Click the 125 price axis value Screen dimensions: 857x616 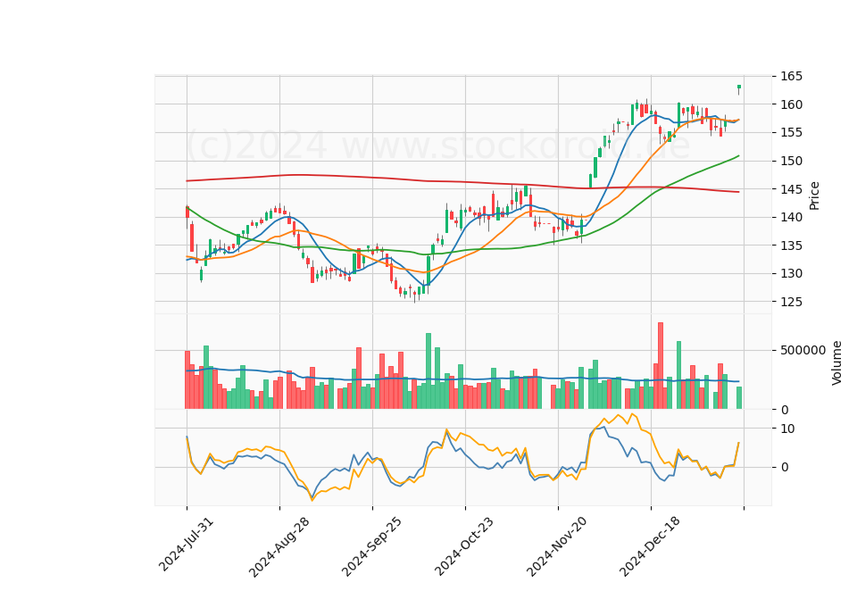(792, 302)
